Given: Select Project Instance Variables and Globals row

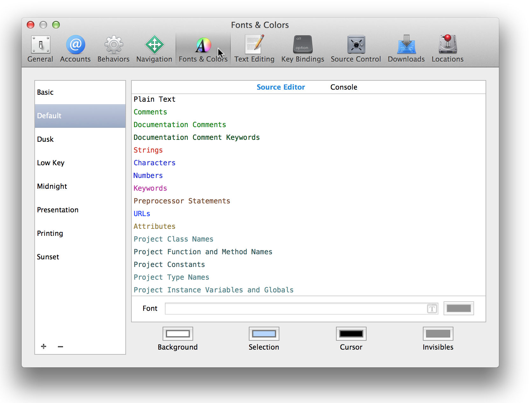Looking at the screenshot, I should coord(309,290).
